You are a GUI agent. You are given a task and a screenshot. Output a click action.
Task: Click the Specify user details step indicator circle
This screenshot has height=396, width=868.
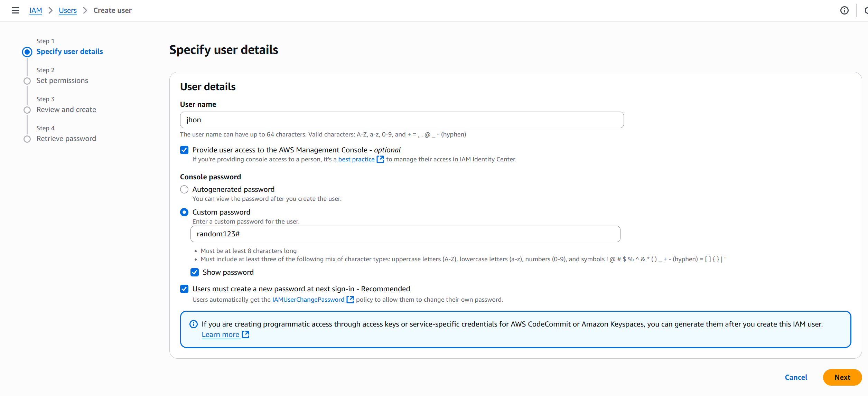coord(27,52)
